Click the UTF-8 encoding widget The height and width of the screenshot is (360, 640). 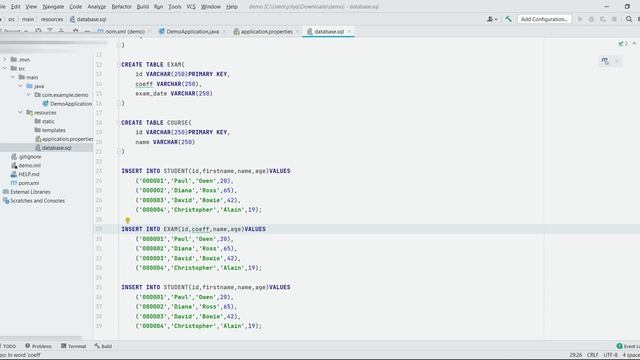pyautogui.click(x=610, y=355)
